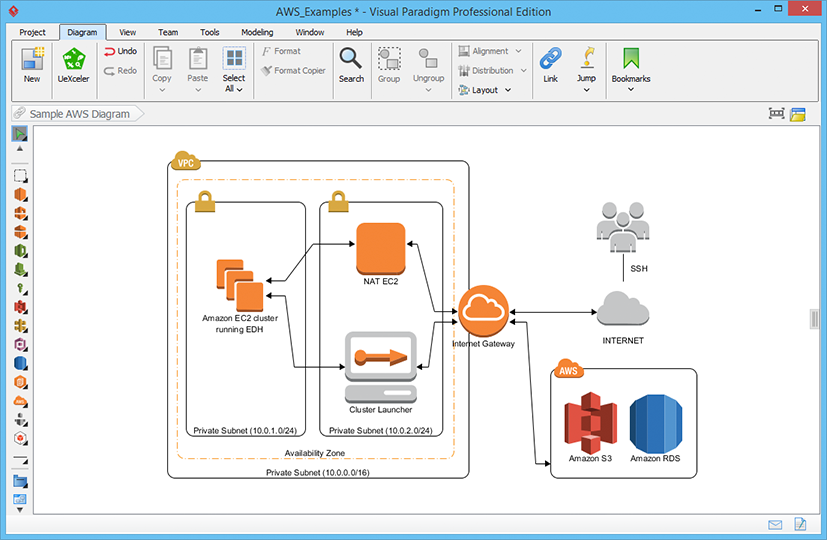Click the AWS cloud badge on container
Viewport: 827px width, 540px height.
coord(569,369)
